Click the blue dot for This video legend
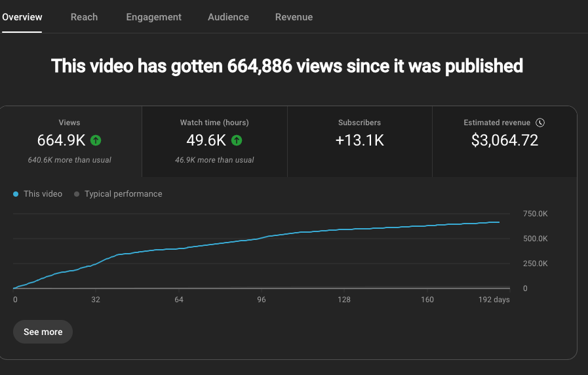588x375 pixels. pyautogui.click(x=16, y=194)
